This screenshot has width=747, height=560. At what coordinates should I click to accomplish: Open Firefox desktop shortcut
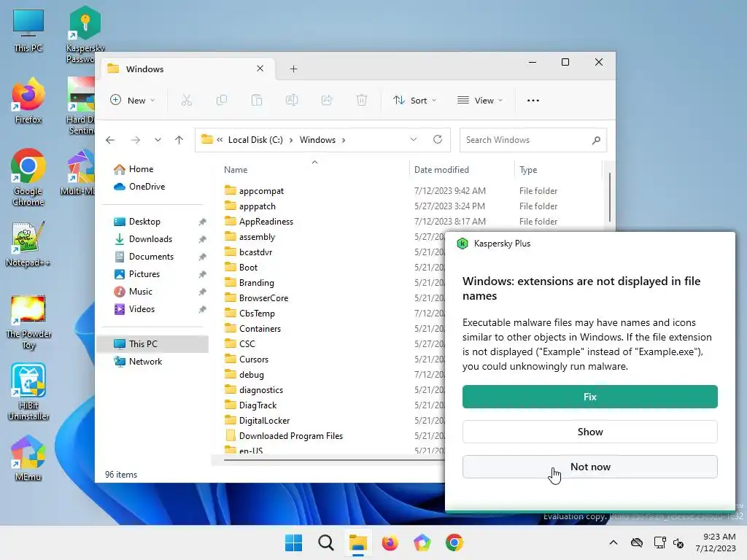pyautogui.click(x=28, y=101)
